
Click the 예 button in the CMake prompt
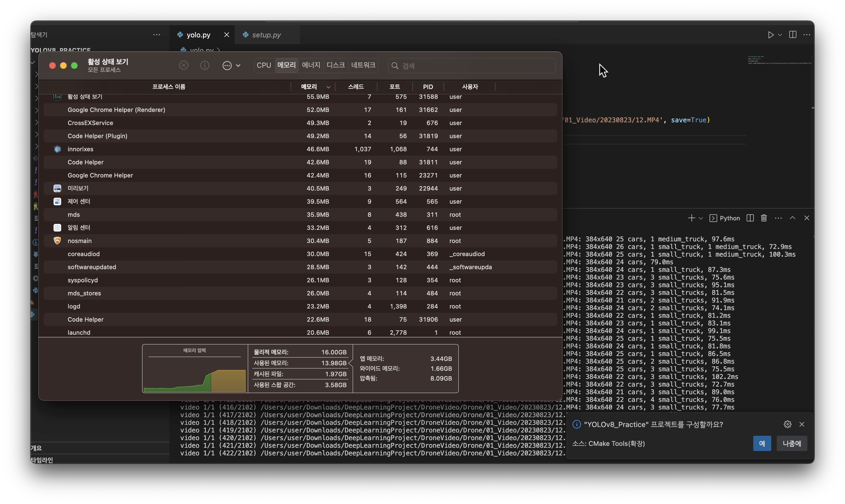[762, 444]
